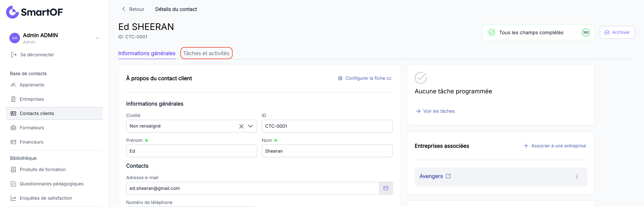Click the SmartOF logo
The image size is (644, 207).
(x=34, y=12)
